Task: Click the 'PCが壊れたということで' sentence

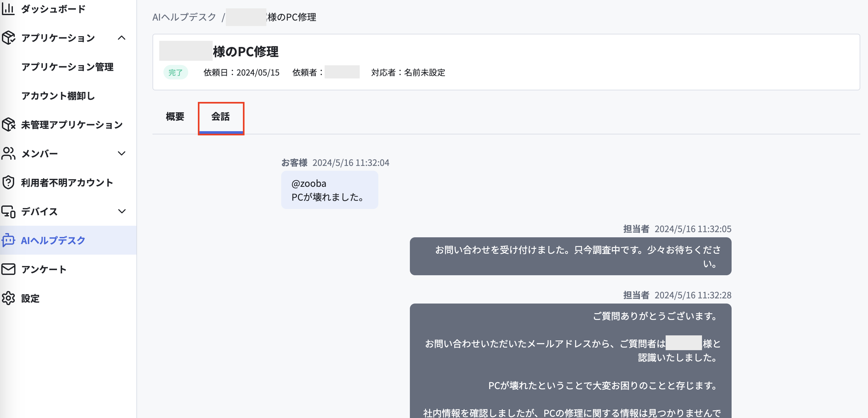Action: point(603,385)
